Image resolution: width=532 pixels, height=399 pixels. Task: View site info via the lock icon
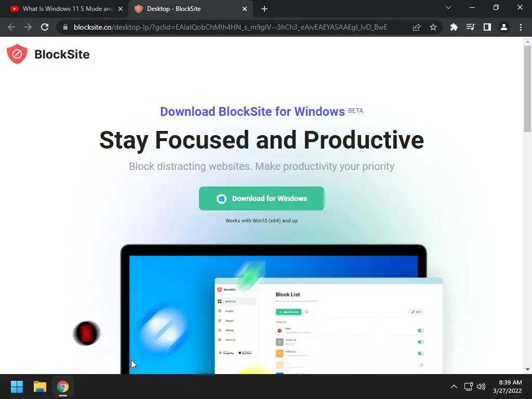[x=65, y=27]
